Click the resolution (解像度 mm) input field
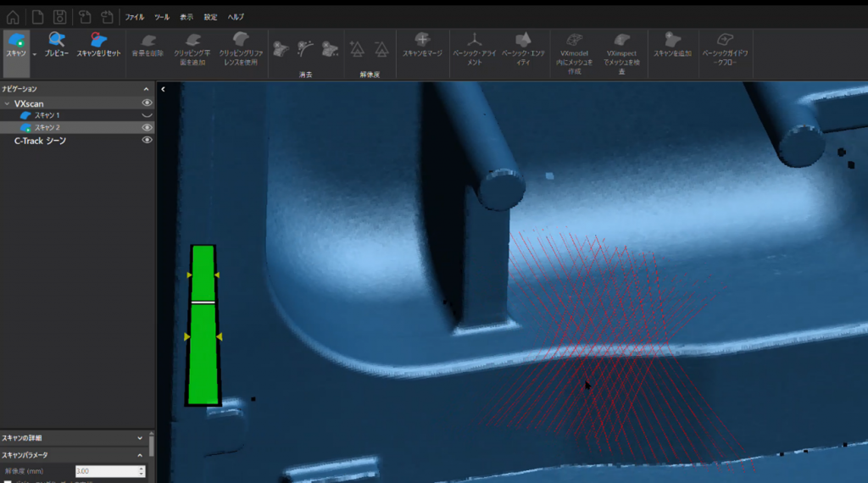868x483 pixels. click(107, 471)
